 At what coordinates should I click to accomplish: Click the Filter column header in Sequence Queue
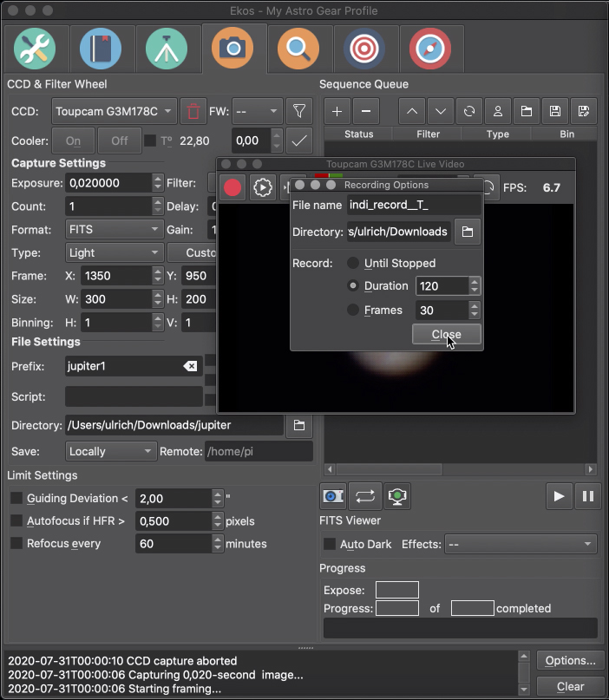[428, 134]
